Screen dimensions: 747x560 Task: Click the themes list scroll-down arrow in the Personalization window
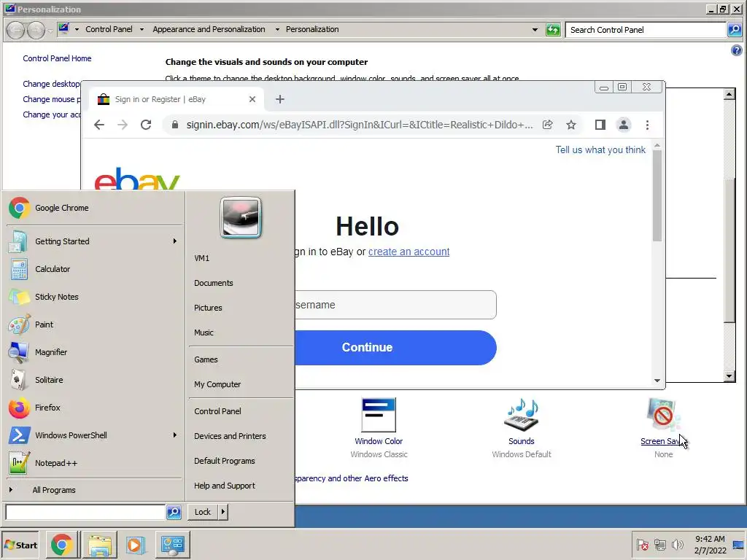click(729, 377)
